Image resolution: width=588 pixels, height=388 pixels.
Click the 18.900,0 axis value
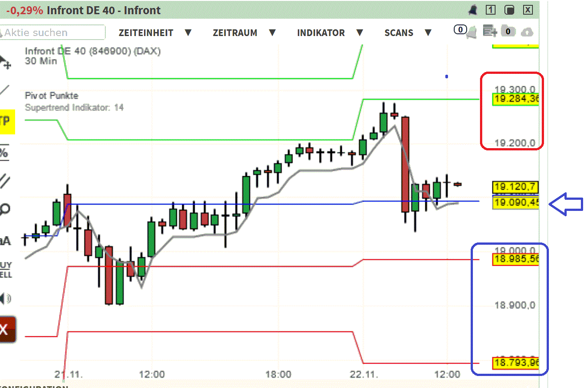click(x=515, y=305)
